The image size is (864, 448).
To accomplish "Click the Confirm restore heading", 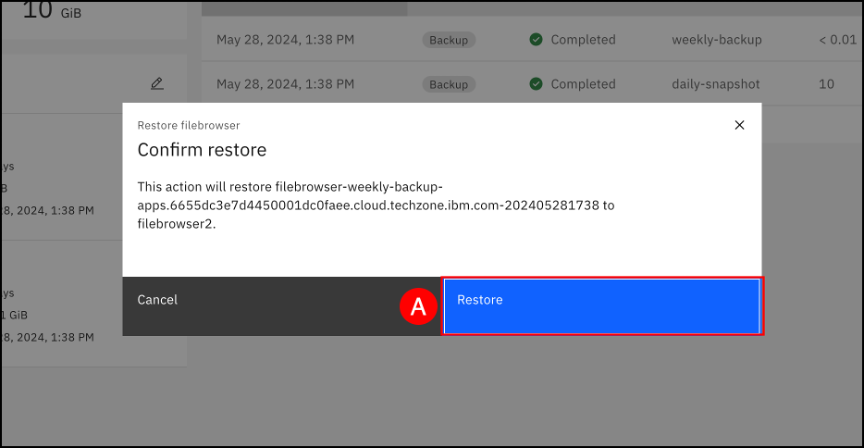I will (202, 150).
